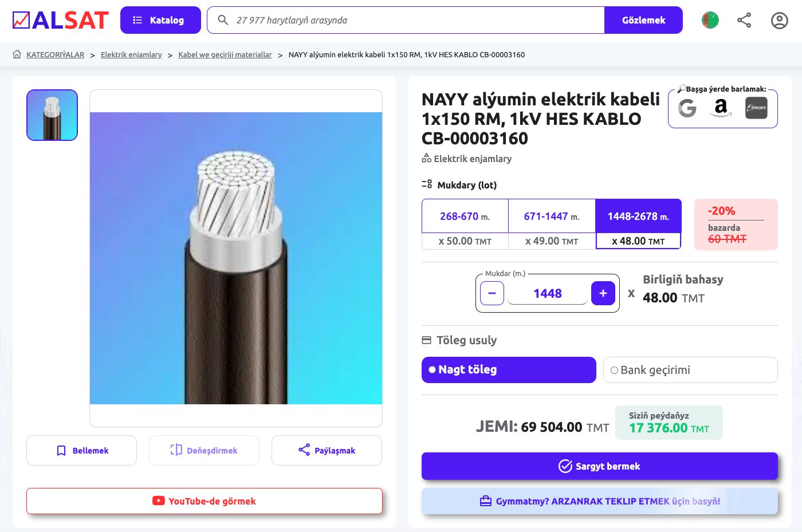The image size is (802, 532).
Task: Click the ALSAT logo
Action: pyautogui.click(x=60, y=21)
